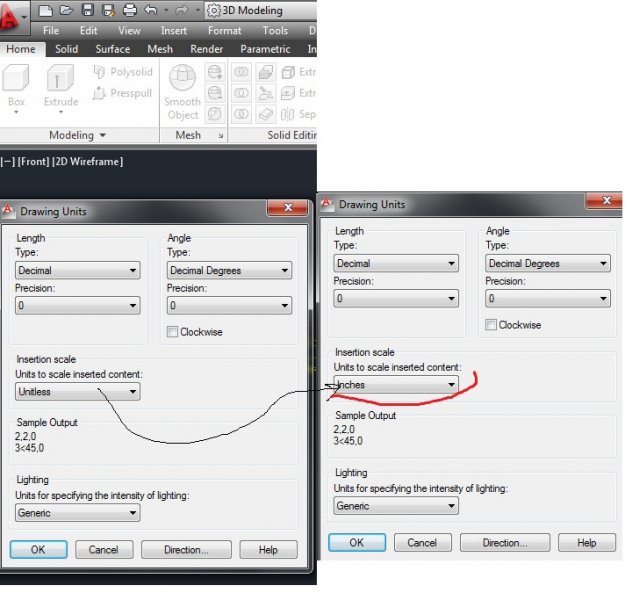This screenshot has height=600, width=625.
Task: Open the Insert menu
Action: pos(174,31)
